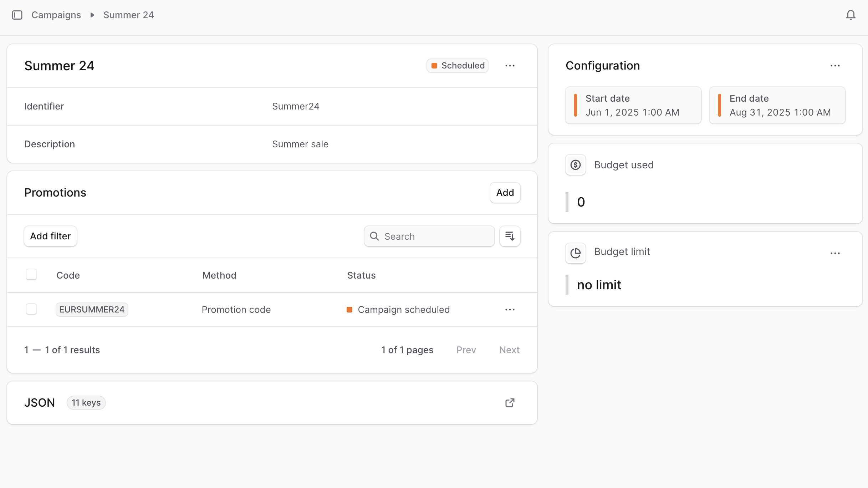Click the sort order icon
This screenshot has height=488, width=868.
tap(510, 236)
